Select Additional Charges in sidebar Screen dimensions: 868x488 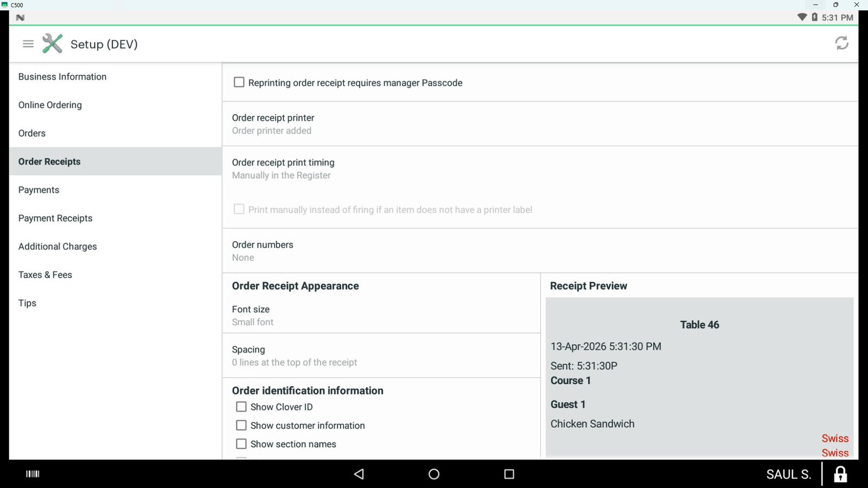(x=116, y=246)
